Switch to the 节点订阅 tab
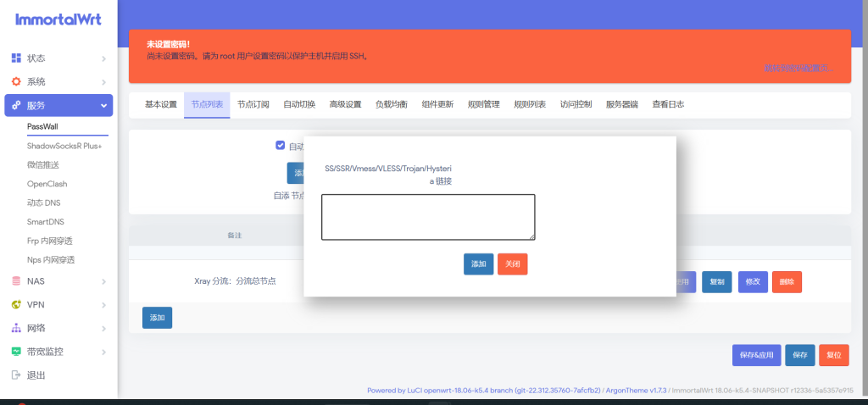 tap(253, 104)
